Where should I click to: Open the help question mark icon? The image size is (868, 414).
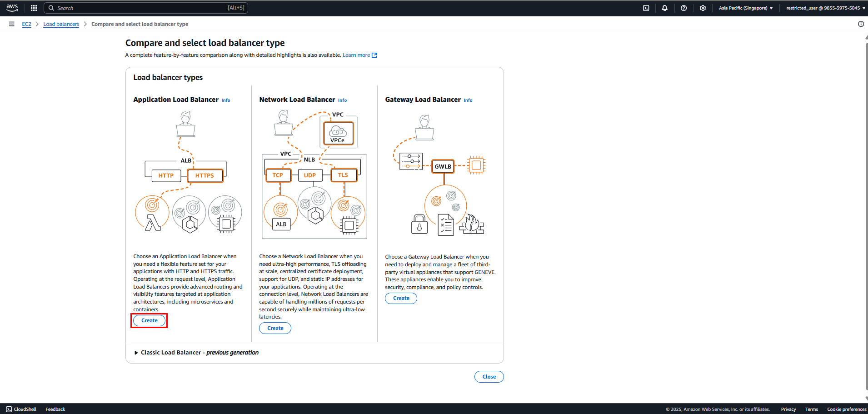pos(683,8)
